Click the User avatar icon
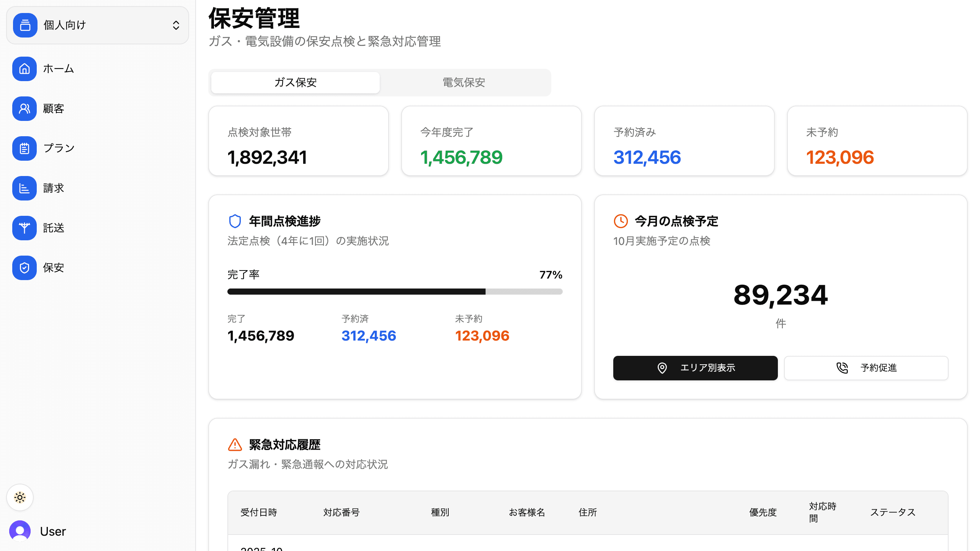Image resolution: width=980 pixels, height=551 pixels. pyautogui.click(x=20, y=531)
